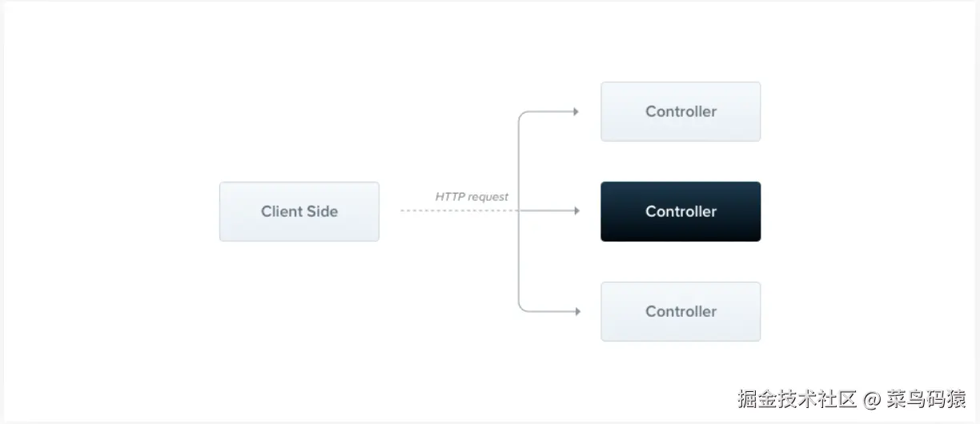
Task: Click the @ symbol in the watermark
Action: click(x=873, y=398)
